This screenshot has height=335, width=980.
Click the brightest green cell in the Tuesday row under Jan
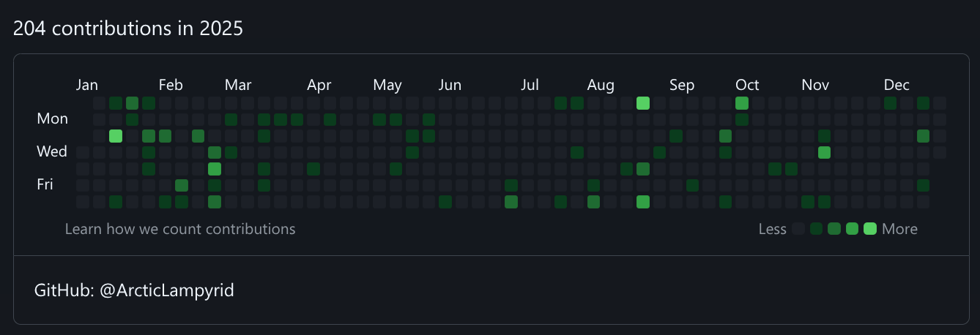pos(116,136)
